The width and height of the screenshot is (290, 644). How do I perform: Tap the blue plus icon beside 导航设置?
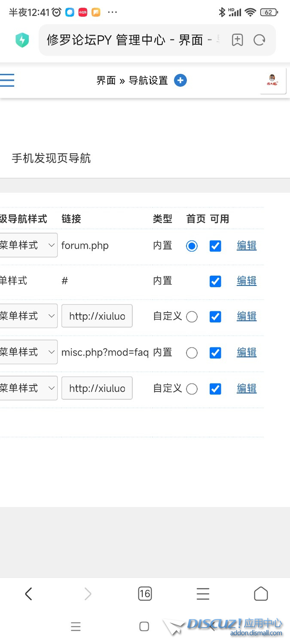tap(180, 80)
